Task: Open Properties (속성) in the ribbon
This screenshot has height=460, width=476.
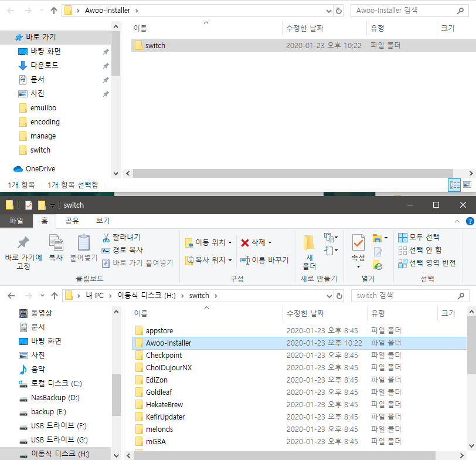Action: pos(358,251)
